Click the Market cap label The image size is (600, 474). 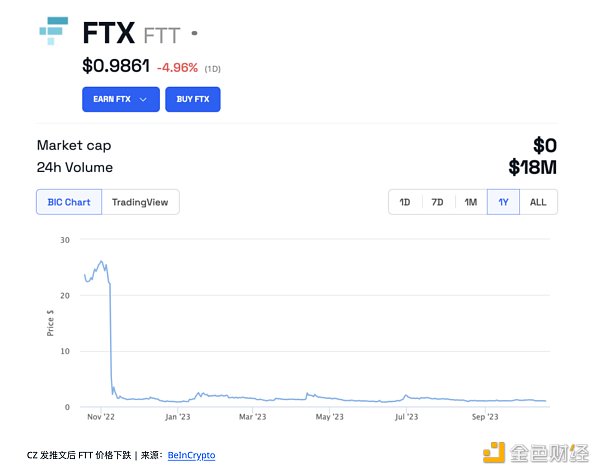click(x=74, y=146)
